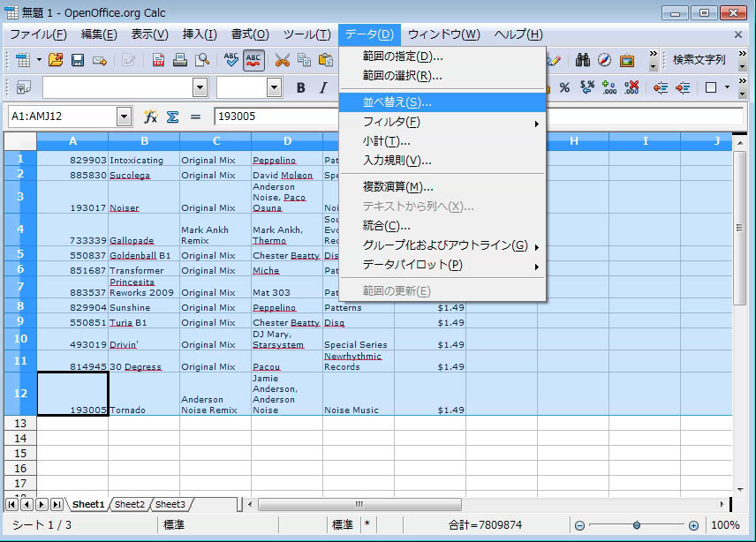Click the Function equals-sign icon
The width and height of the screenshot is (756, 542).
(195, 117)
